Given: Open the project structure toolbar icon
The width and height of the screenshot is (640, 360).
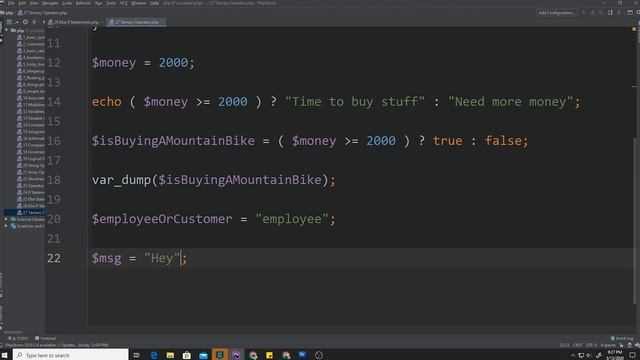Looking at the screenshot, I should click(630, 13).
